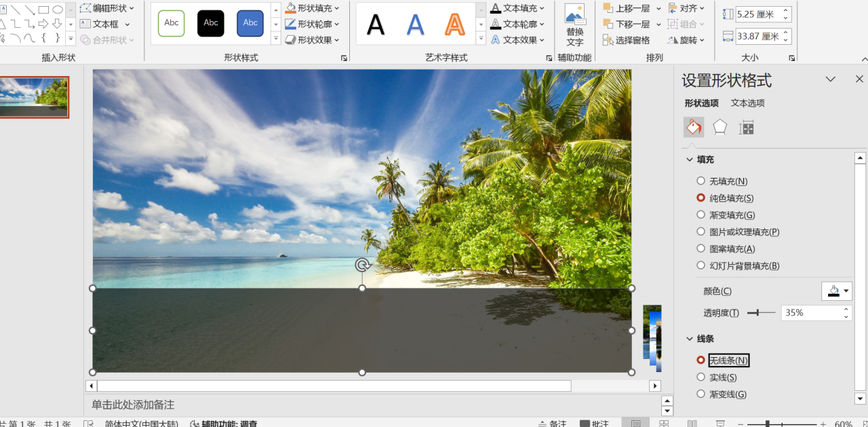Switch to Text Options (文本选项) tab
This screenshot has width=868, height=427.
tap(747, 103)
